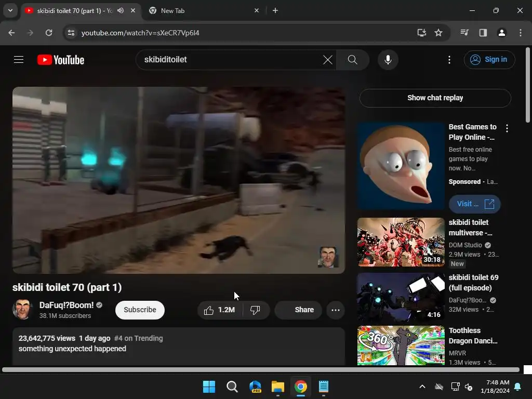
Task: Open options menu for Best Games ad
Action: 507,128
